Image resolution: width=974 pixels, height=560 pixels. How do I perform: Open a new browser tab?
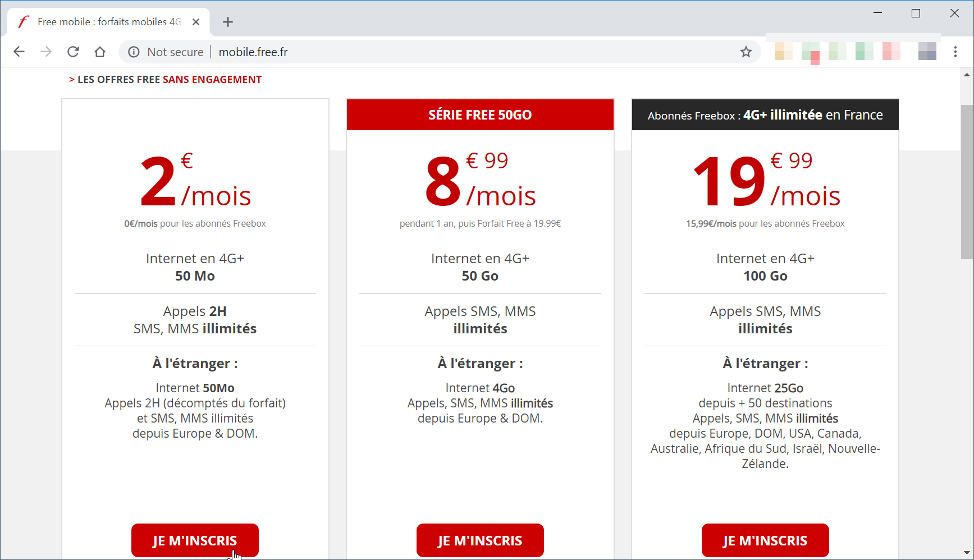click(227, 22)
